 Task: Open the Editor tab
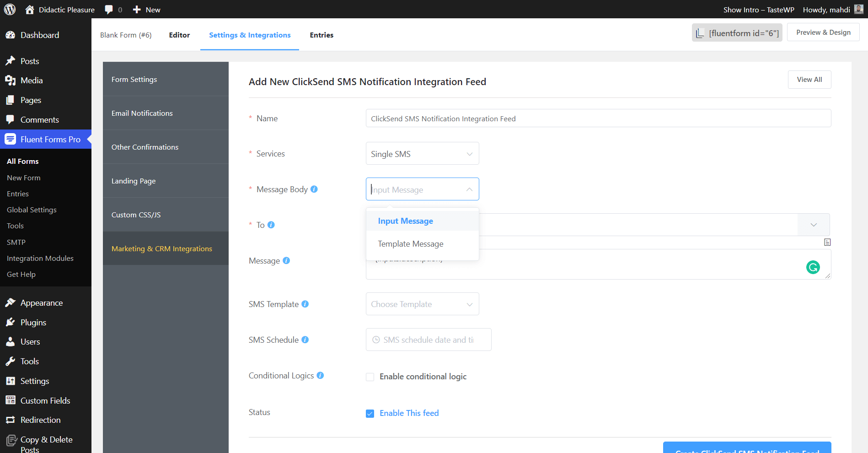tap(179, 35)
